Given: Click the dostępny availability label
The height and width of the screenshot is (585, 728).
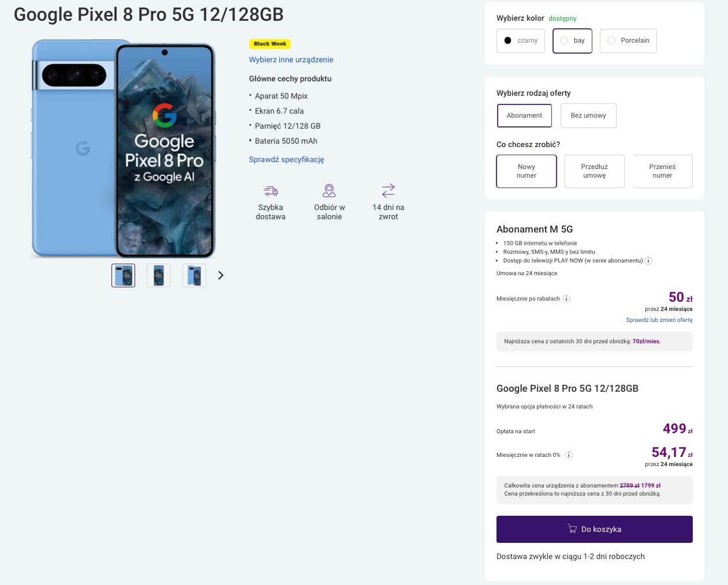Looking at the screenshot, I should (562, 19).
